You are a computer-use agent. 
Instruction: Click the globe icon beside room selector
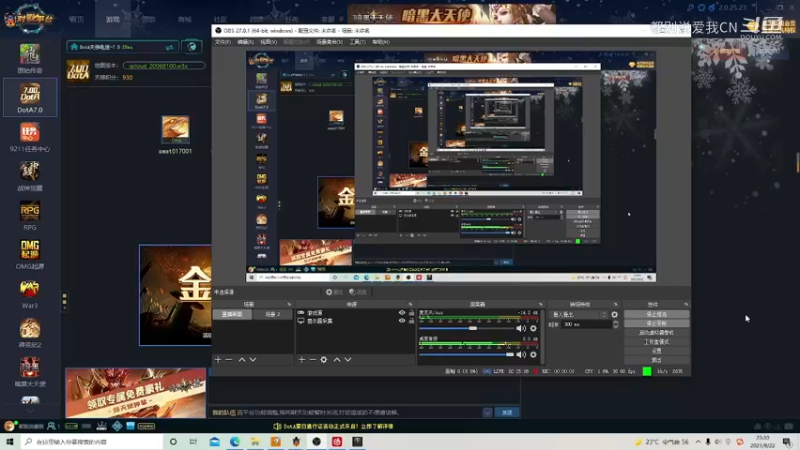click(192, 47)
